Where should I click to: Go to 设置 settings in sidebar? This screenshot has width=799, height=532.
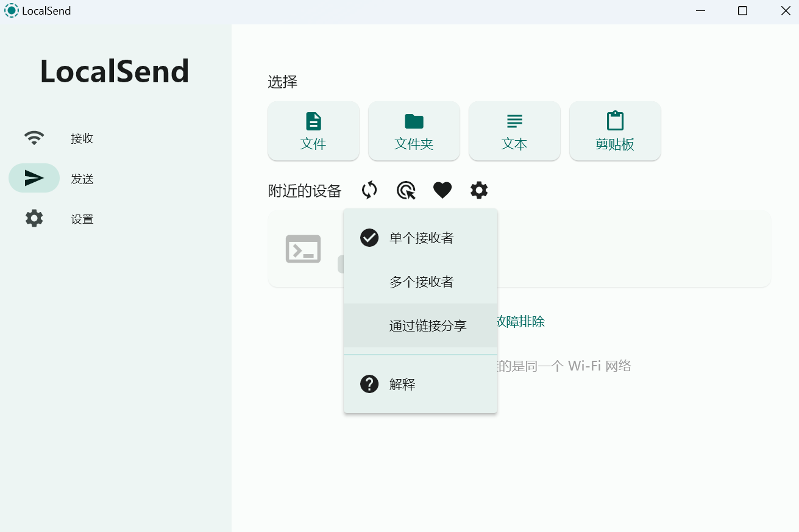pos(82,219)
